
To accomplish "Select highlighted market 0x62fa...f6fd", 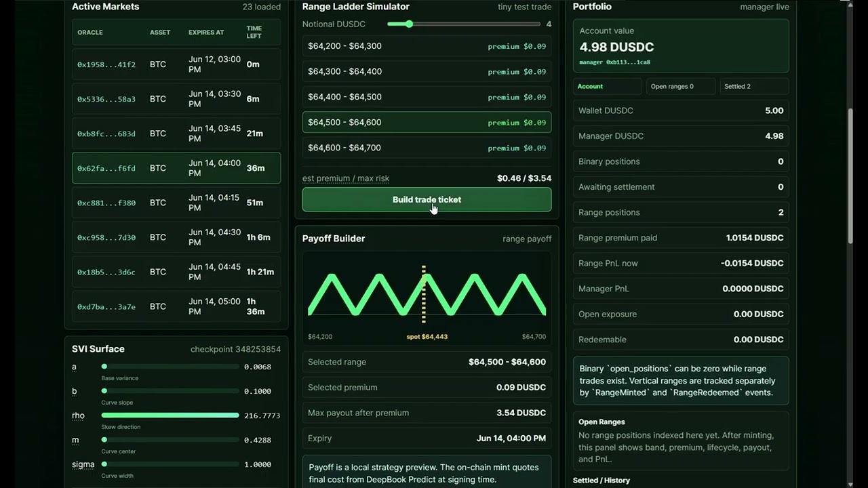I will tap(176, 168).
